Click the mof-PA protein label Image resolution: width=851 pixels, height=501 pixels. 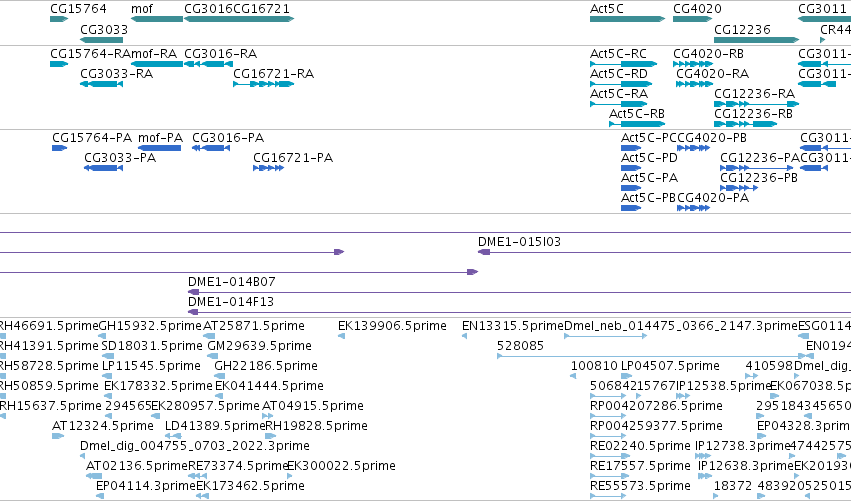tap(160, 137)
